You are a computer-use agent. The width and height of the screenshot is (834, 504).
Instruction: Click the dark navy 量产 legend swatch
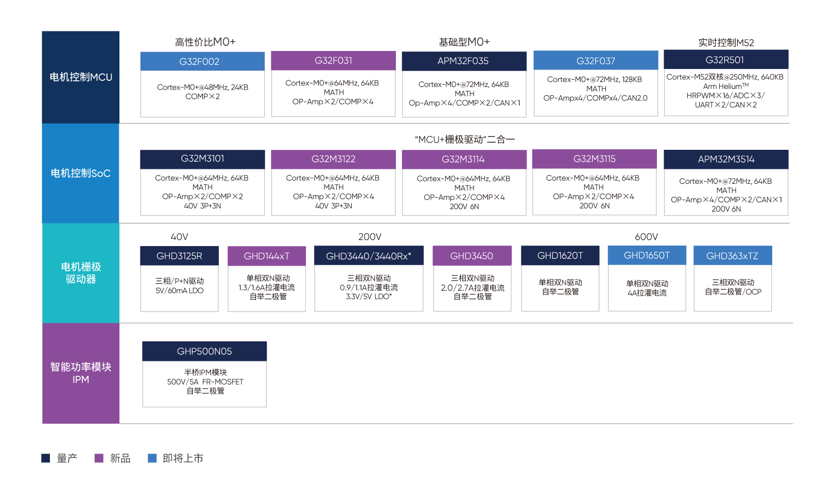point(46,458)
